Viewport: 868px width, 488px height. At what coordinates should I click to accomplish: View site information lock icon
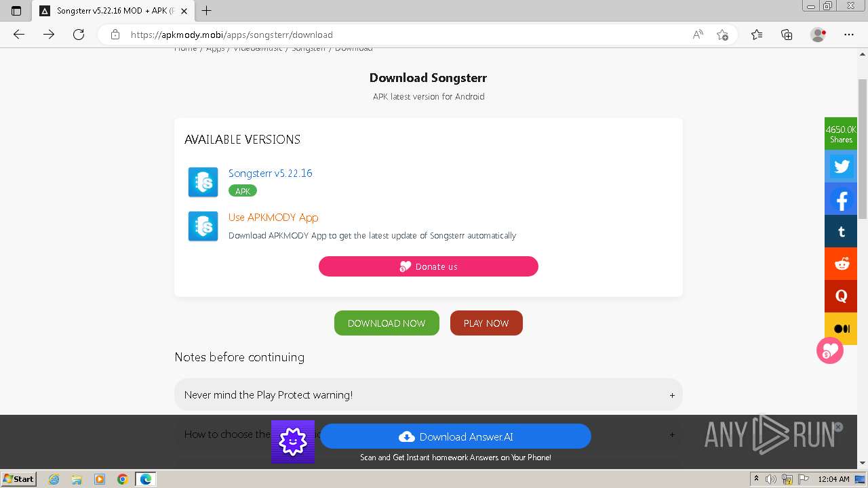(x=115, y=35)
